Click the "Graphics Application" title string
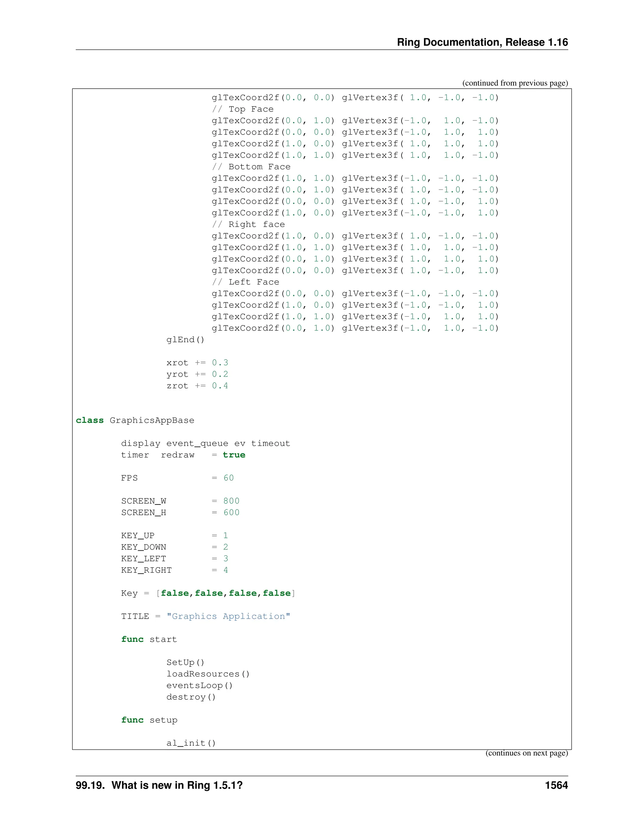The width and height of the screenshot is (644, 833). (228, 616)
